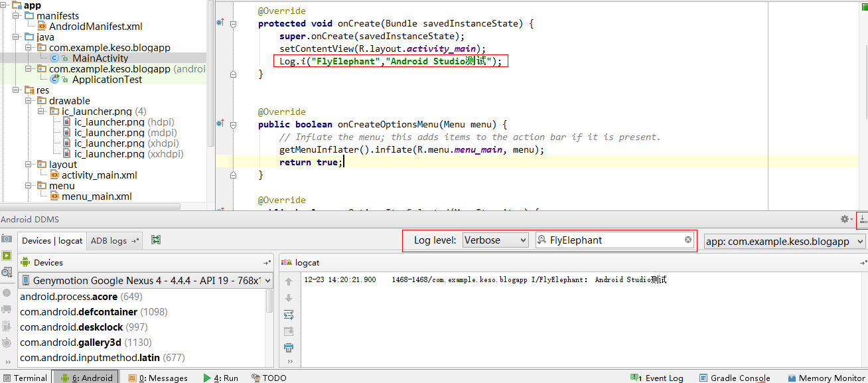Collapse the onCreateOptionsMenu method fold
This screenshot has height=383, width=868.
233,124
